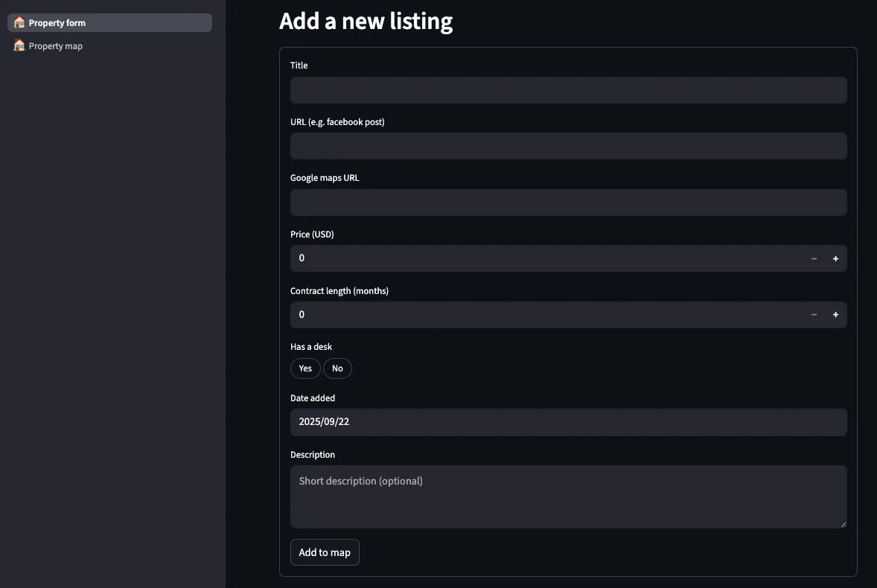Click the minus icon on Price field

click(814, 258)
